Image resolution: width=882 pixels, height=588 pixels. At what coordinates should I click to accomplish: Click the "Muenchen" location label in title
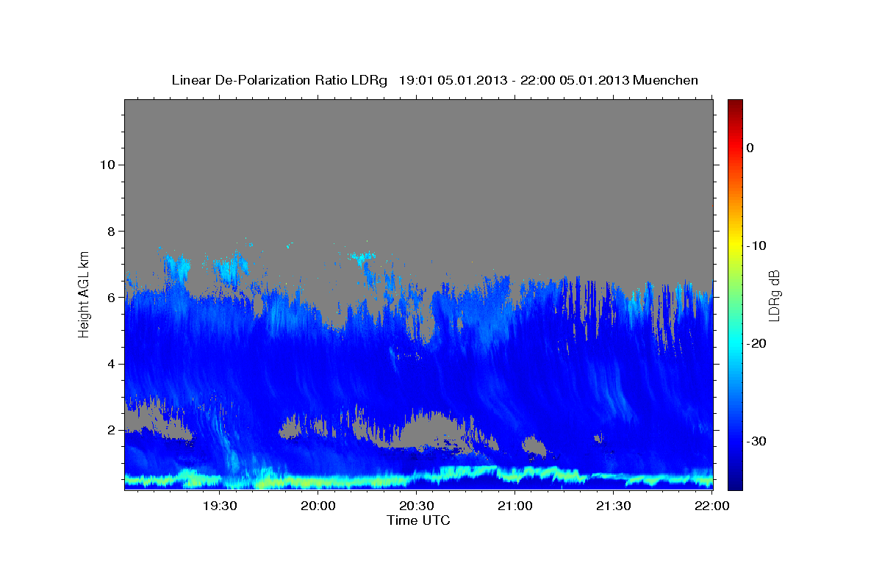tap(666, 80)
